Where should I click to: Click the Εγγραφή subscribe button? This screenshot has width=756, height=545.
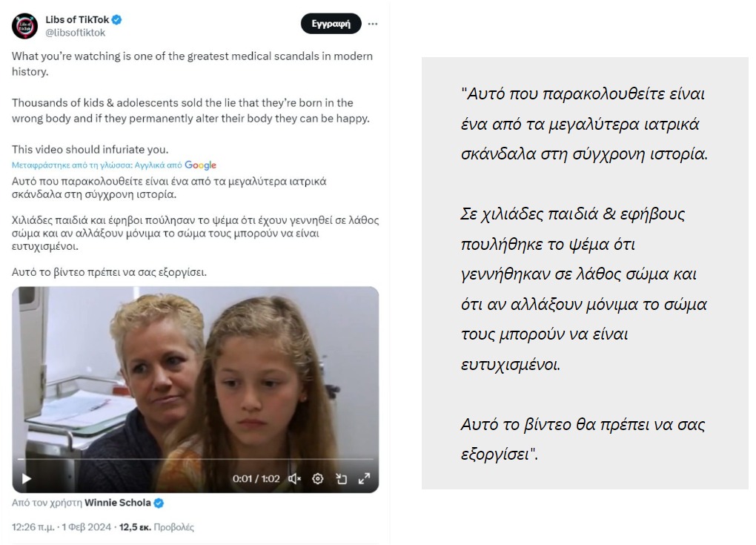[331, 24]
